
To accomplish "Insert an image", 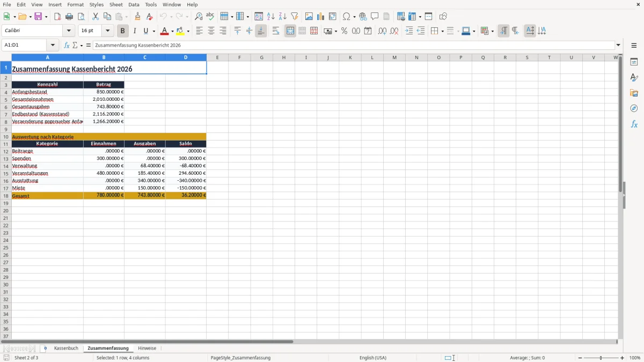I will [309, 17].
